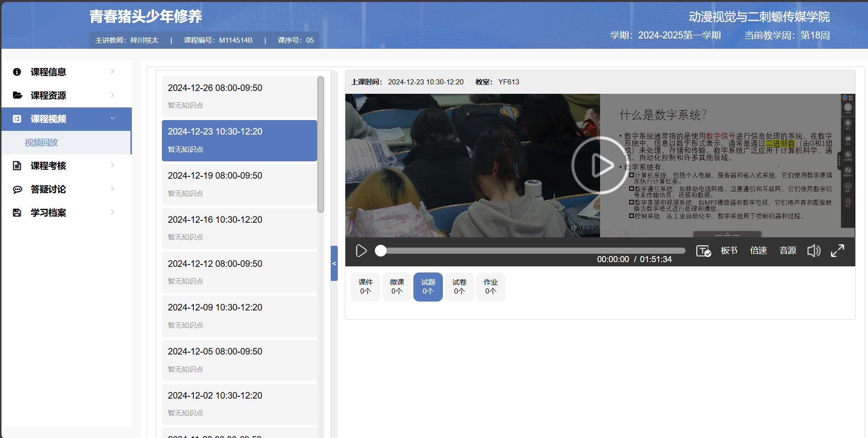
Task: Expand the 答疑讨论 chevron
Action: pyautogui.click(x=113, y=189)
